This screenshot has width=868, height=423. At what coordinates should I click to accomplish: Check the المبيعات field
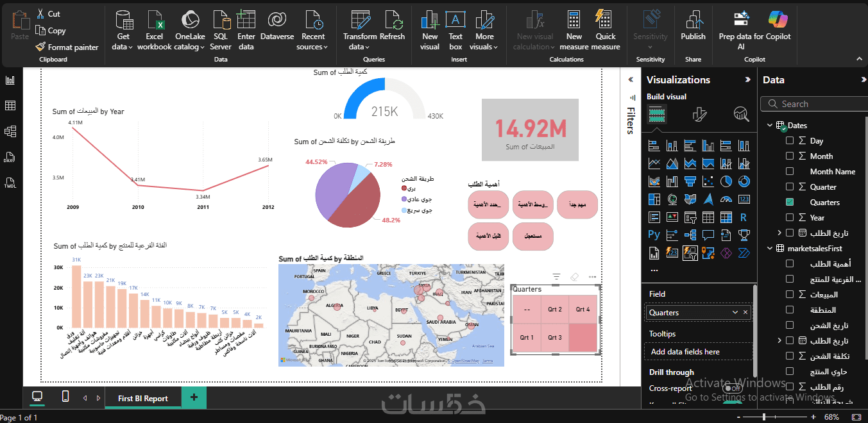pyautogui.click(x=790, y=294)
